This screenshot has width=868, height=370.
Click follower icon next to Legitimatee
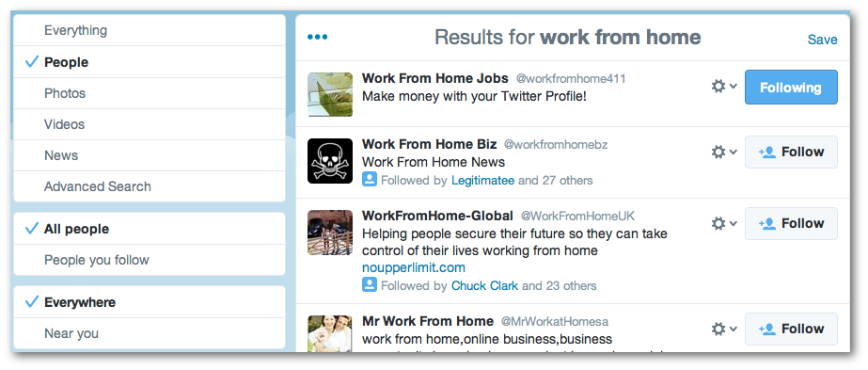tap(370, 180)
